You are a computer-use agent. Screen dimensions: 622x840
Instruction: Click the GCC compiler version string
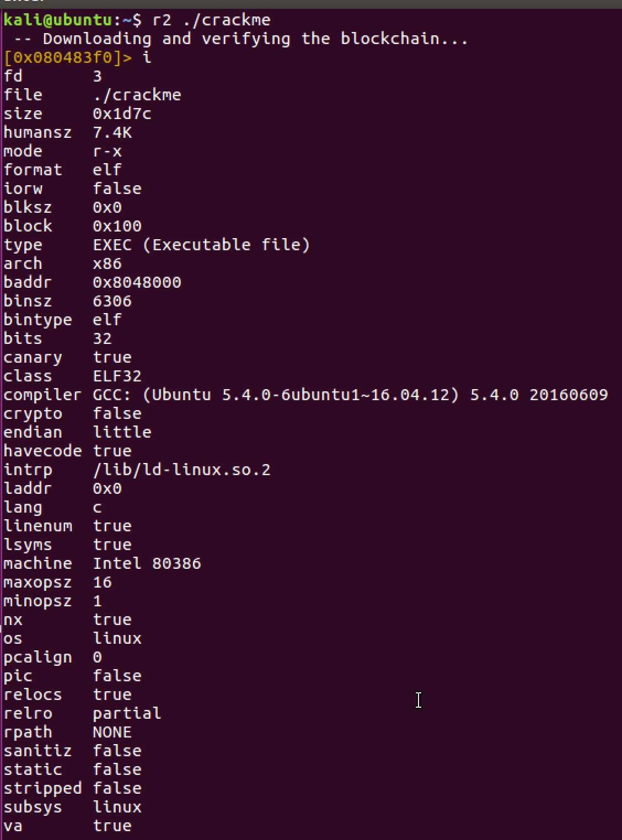350,395
